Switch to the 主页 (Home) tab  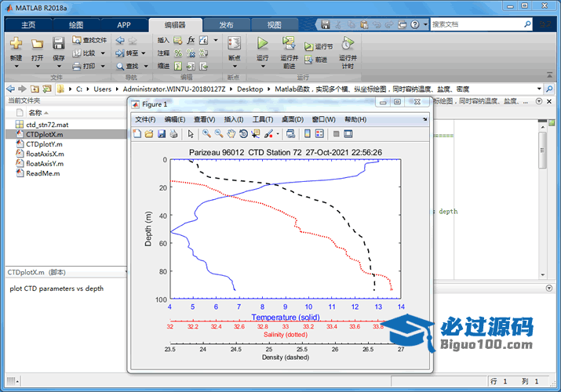[28, 25]
